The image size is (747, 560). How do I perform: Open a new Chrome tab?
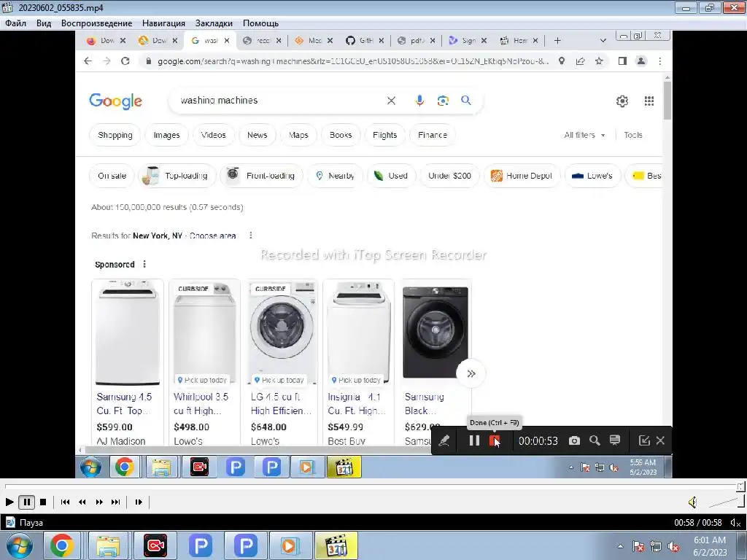[557, 41]
